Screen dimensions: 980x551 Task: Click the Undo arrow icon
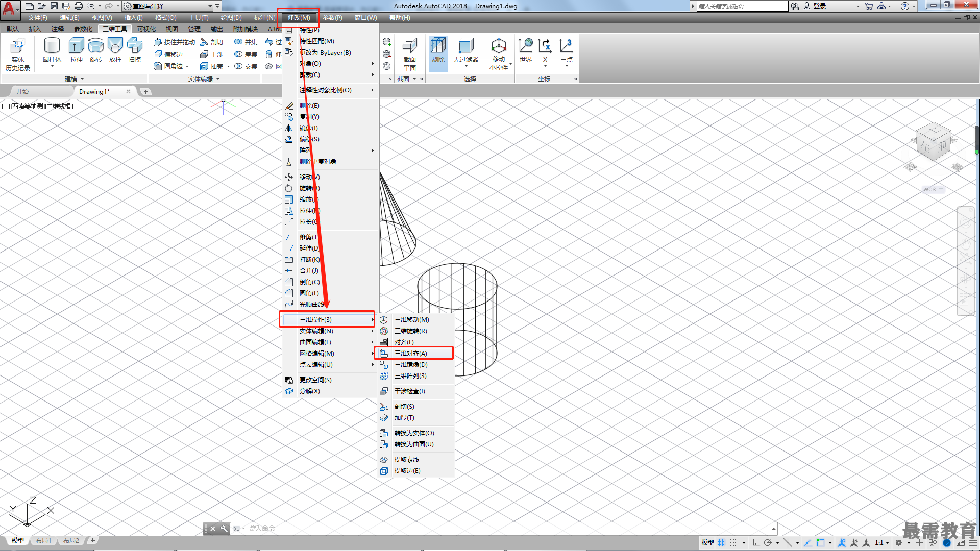point(91,6)
